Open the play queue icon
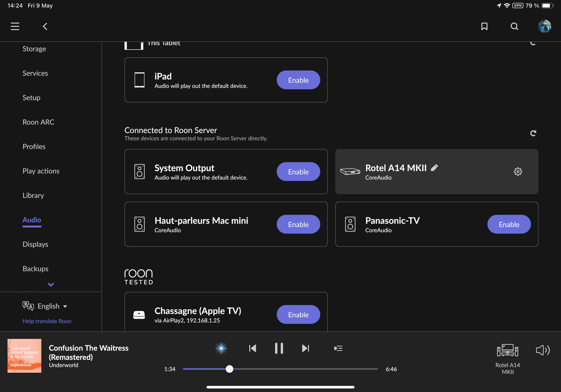Screen dimensions: 561x392 (338, 348)
